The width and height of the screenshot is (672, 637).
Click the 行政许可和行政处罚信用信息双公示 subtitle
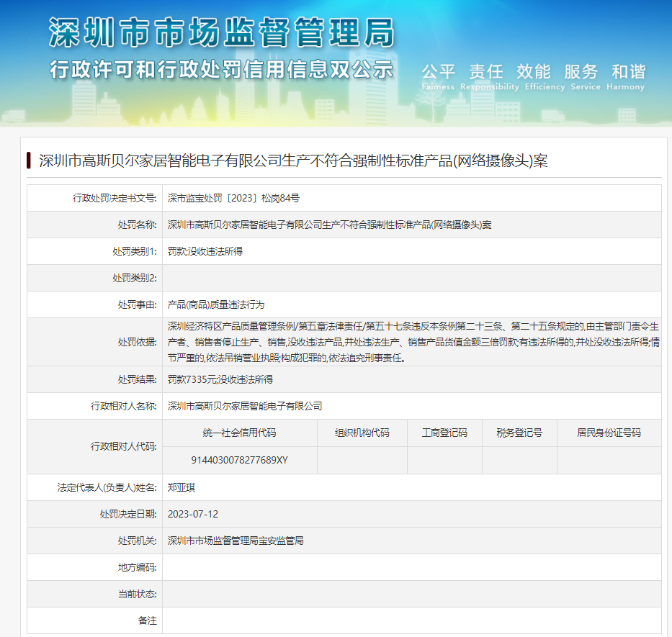[221, 71]
